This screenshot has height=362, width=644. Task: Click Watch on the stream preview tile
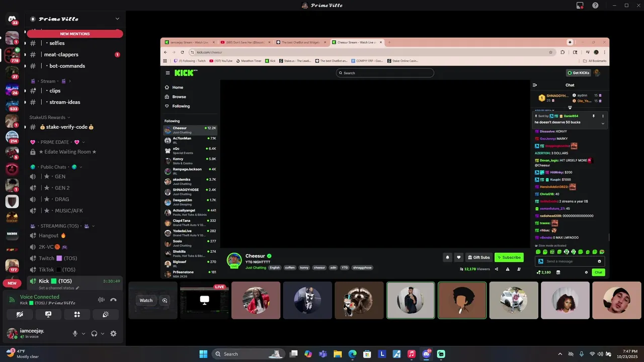[x=146, y=300]
